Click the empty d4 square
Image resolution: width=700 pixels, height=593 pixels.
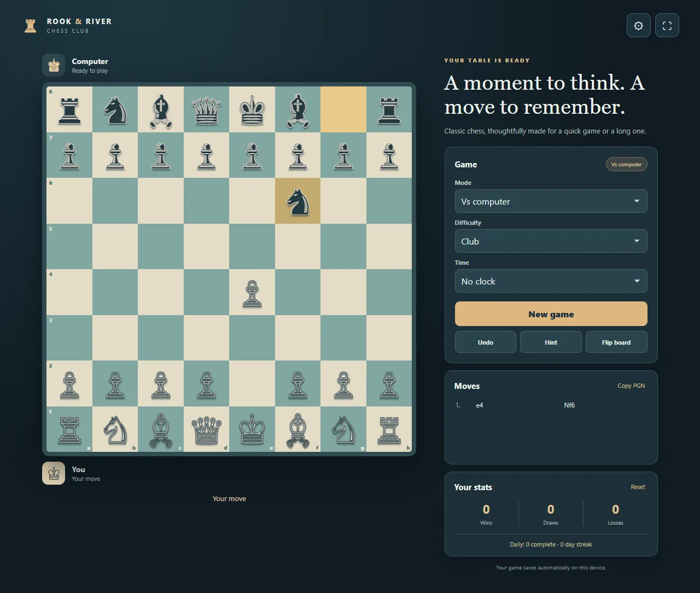206,293
